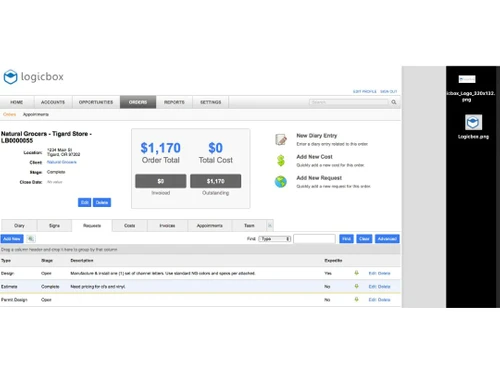The height and width of the screenshot is (375, 500).
Task: Click the top search input field
Action: [349, 102]
